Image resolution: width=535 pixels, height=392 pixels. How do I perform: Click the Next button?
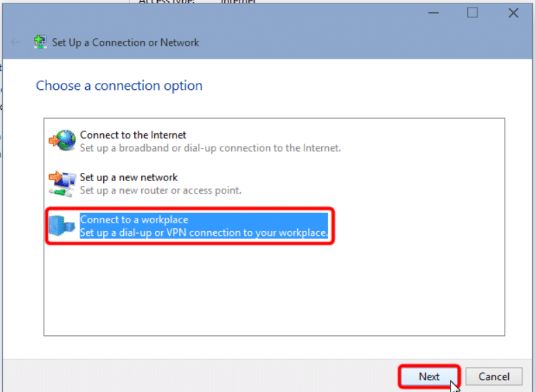(429, 376)
